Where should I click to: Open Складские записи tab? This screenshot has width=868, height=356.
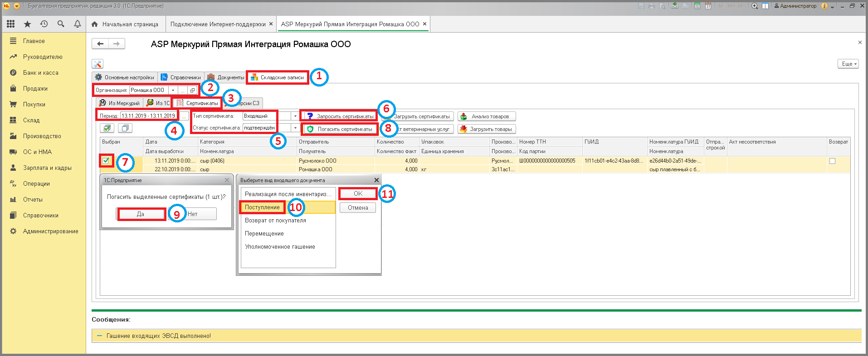[x=278, y=77]
